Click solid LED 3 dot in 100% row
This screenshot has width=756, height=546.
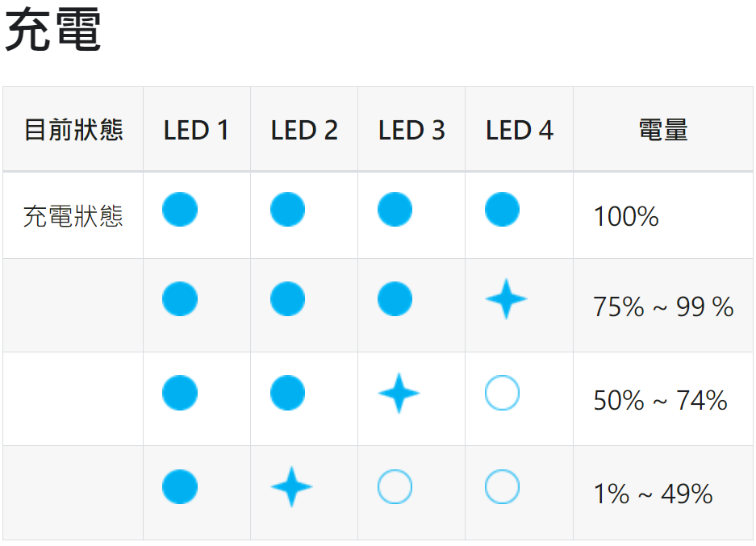[395, 209]
